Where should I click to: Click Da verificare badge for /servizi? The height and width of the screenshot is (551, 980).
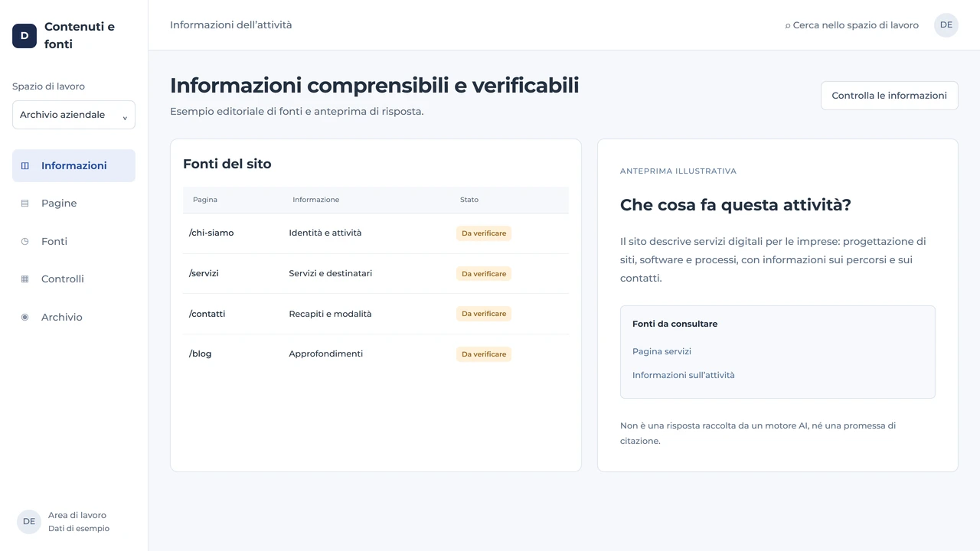(484, 274)
